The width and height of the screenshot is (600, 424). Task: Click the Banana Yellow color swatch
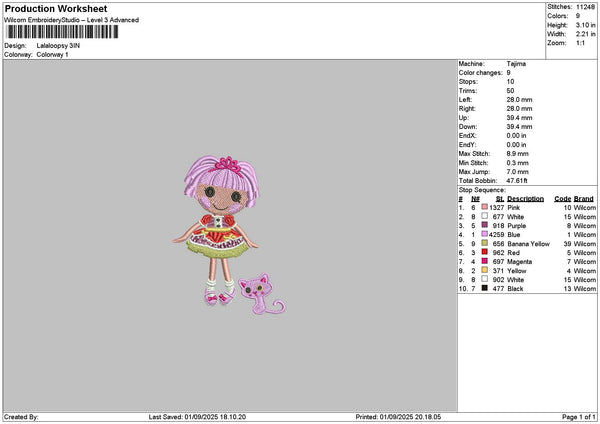[484, 243]
